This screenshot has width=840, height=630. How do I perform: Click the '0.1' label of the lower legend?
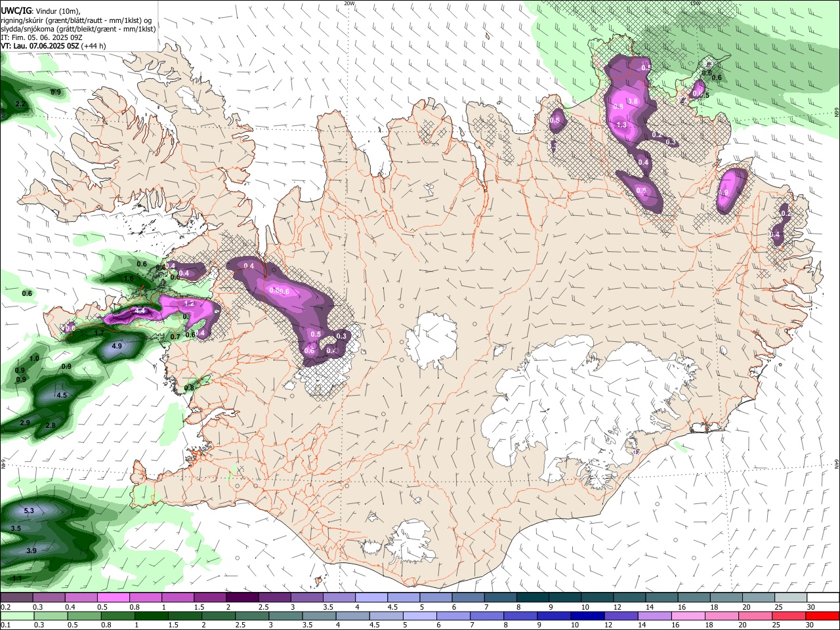pos(5,625)
